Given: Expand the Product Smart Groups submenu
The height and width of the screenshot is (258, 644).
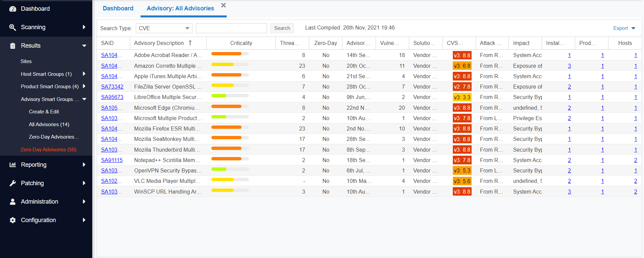Looking at the screenshot, I should point(84,87).
